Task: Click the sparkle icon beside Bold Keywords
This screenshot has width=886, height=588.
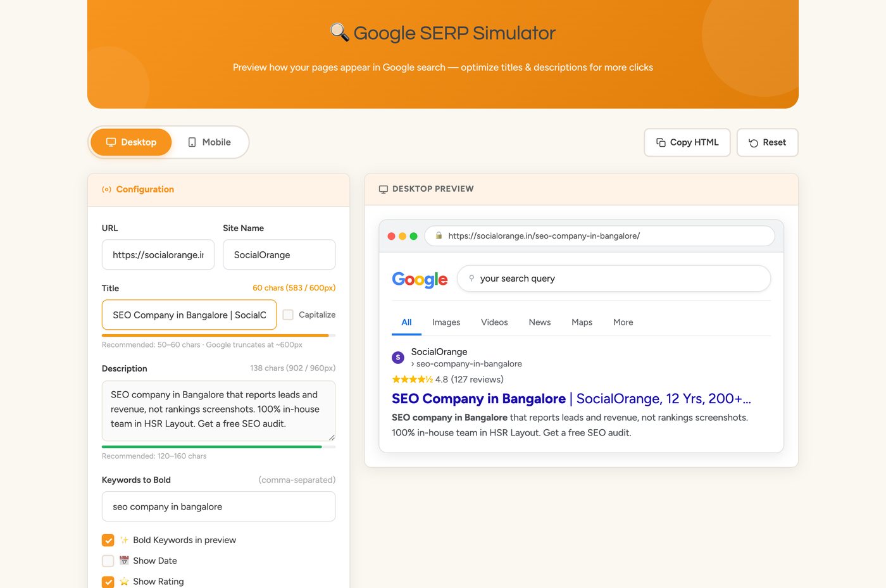Action: pyautogui.click(x=124, y=540)
